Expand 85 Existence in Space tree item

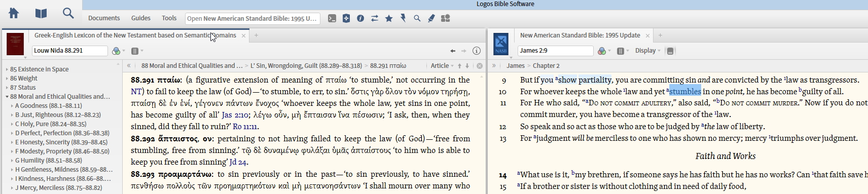click(7, 69)
